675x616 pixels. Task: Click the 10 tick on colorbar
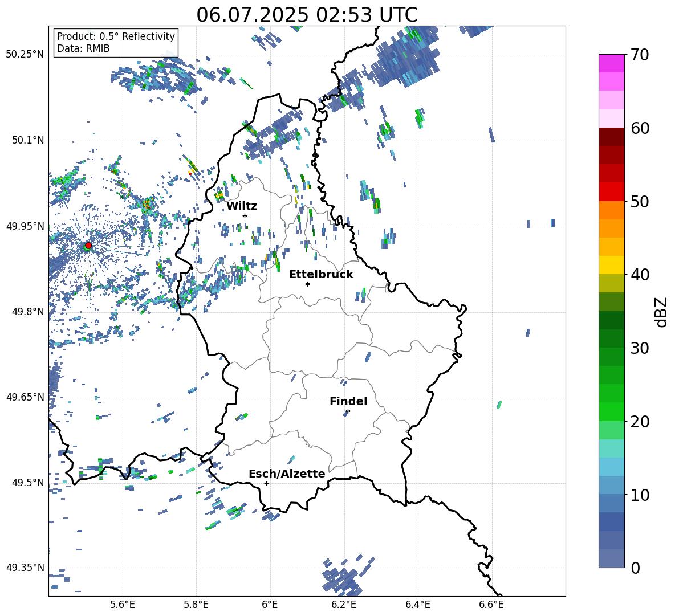click(639, 495)
